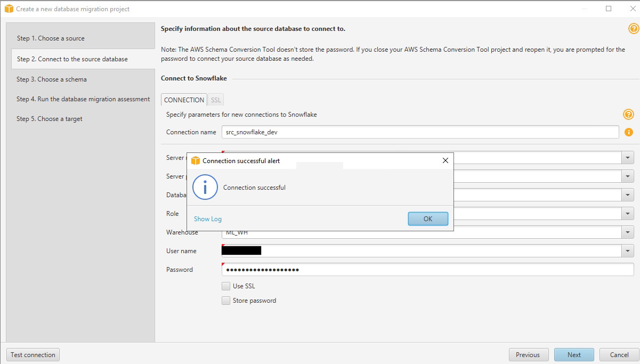The height and width of the screenshot is (364, 640).
Task: Click the orange info icon beside Connection name
Action: coord(628,132)
